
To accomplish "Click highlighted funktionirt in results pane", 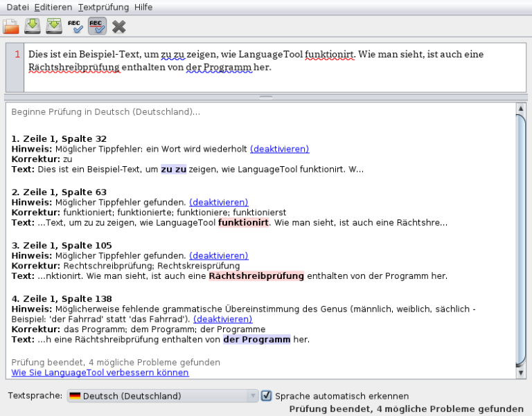I will click(243, 222).
